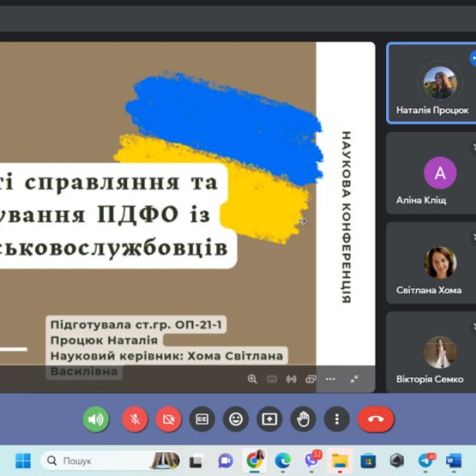
Task: Click the present screen button
Action: click(x=270, y=420)
